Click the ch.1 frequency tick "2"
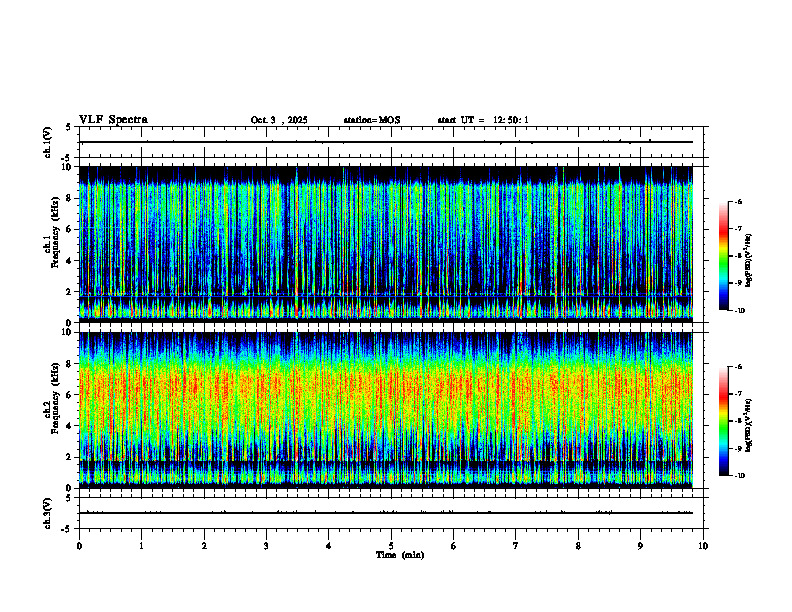The height and width of the screenshot is (612, 792). coord(71,292)
